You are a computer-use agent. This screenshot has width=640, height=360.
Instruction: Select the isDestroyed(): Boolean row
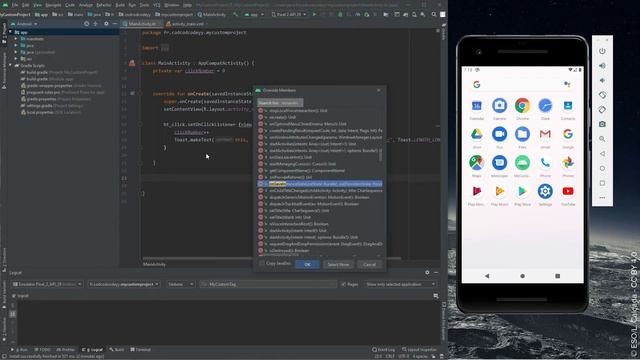pos(320,251)
